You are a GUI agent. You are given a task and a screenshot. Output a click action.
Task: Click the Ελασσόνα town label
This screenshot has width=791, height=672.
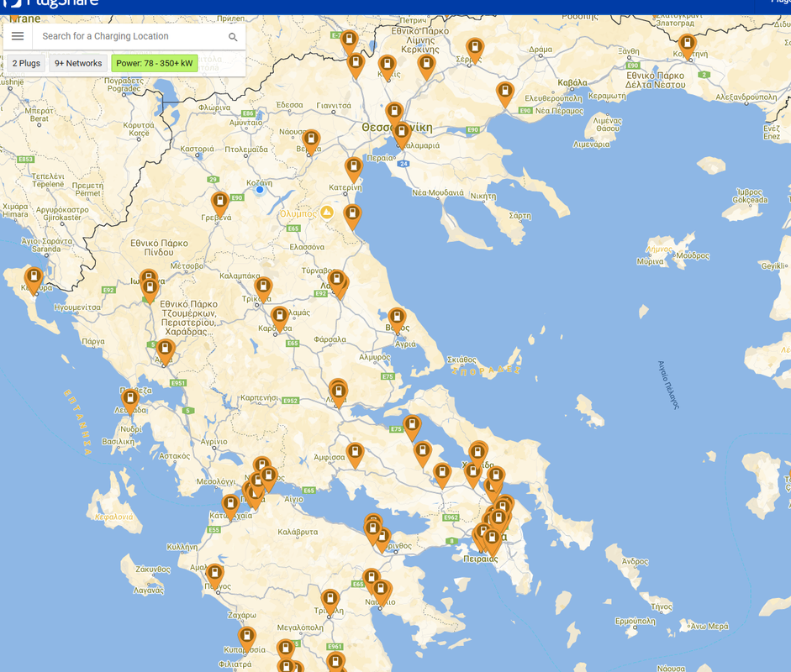click(x=307, y=247)
